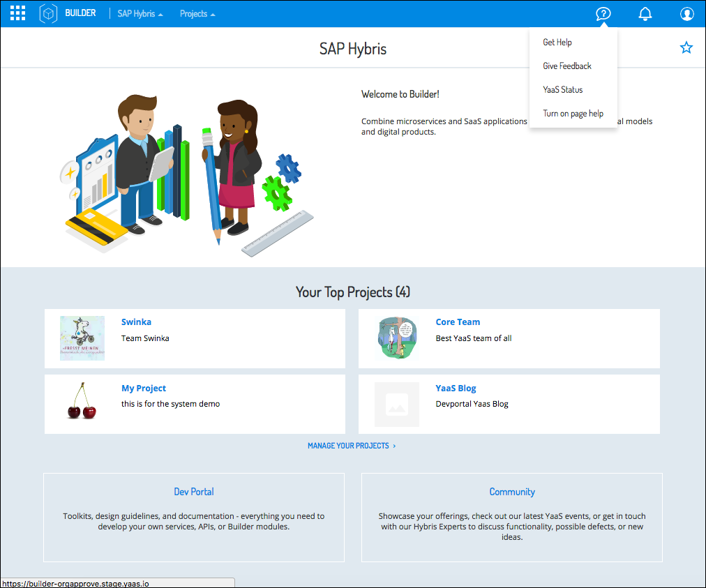Click the Community showcase description text
The image size is (706, 588).
click(512, 527)
